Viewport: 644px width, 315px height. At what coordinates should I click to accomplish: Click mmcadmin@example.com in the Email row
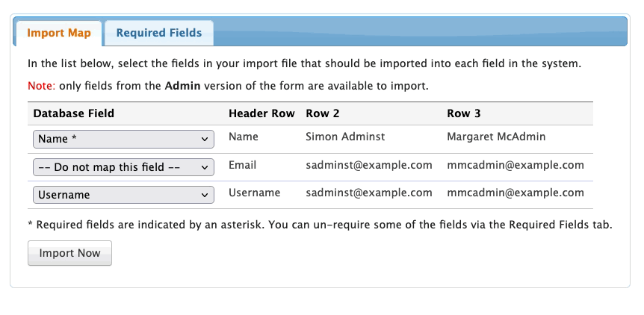coord(515,165)
